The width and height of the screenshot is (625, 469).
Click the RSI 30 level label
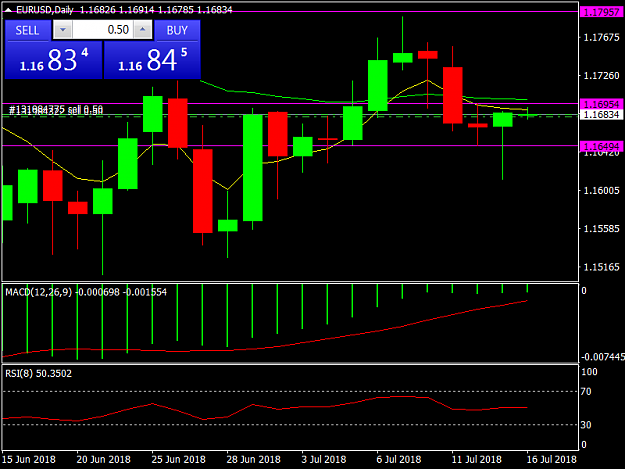(x=586, y=425)
